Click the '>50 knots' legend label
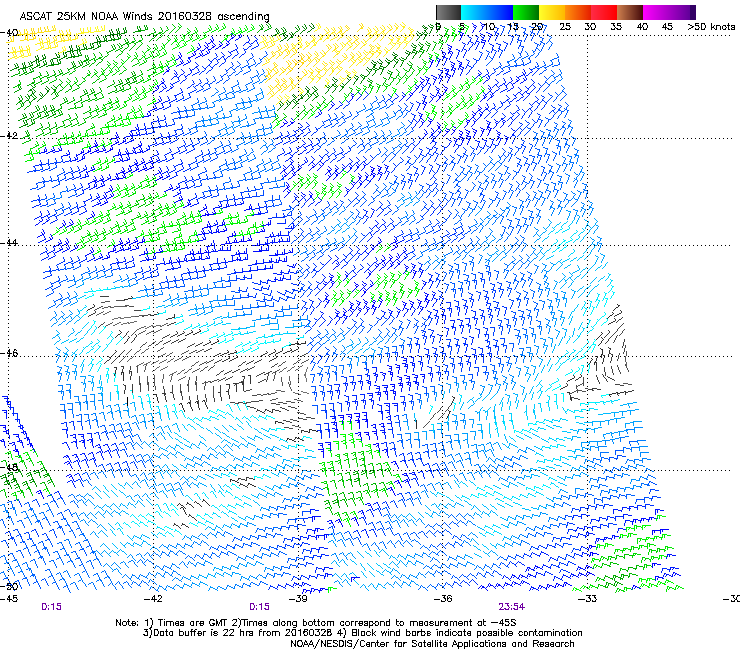The width and height of the screenshot is (740, 650). coord(711,26)
